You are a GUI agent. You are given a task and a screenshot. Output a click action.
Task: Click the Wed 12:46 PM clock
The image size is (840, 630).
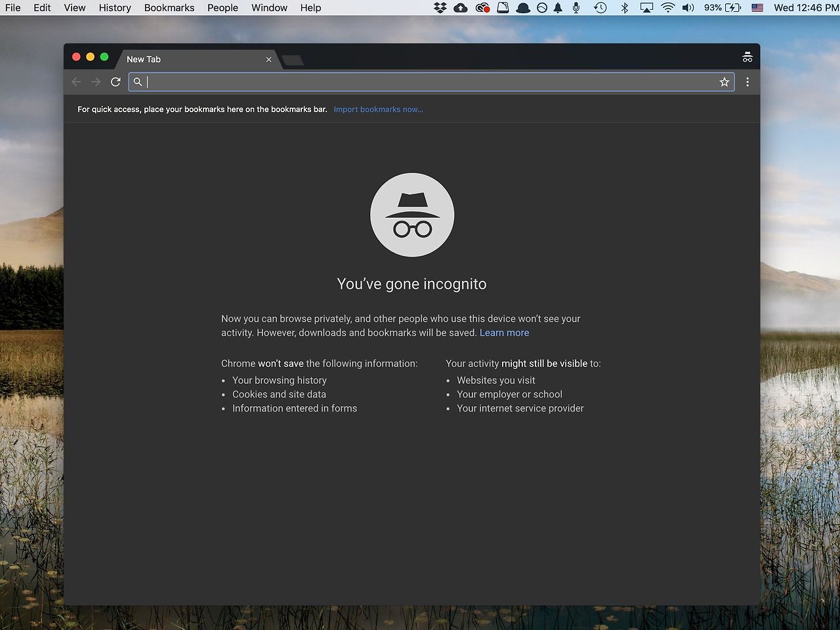click(807, 8)
